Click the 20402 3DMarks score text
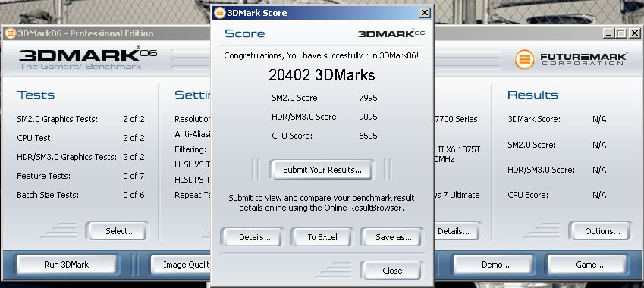Image resolution: width=644 pixels, height=288 pixels. pyautogui.click(x=322, y=75)
